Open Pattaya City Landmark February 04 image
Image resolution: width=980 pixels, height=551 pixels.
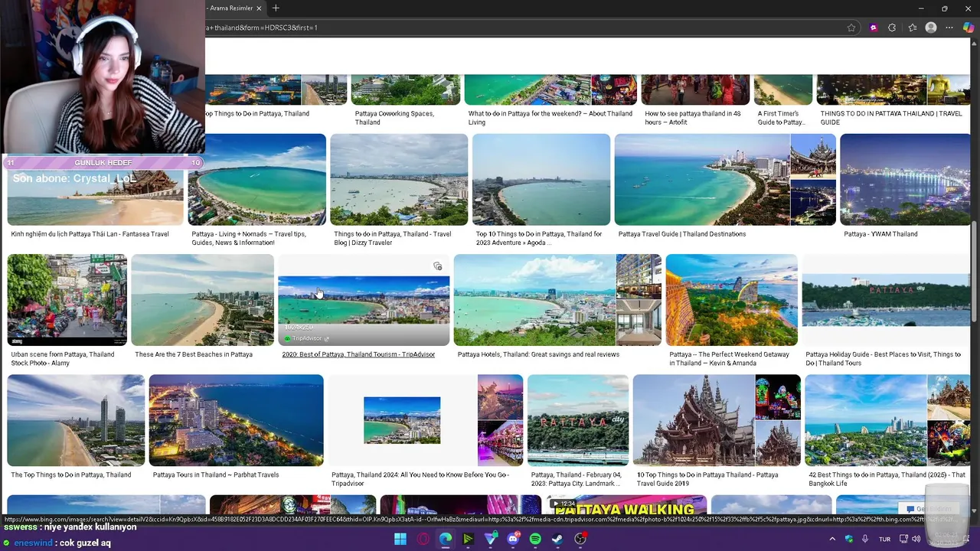[x=578, y=420]
